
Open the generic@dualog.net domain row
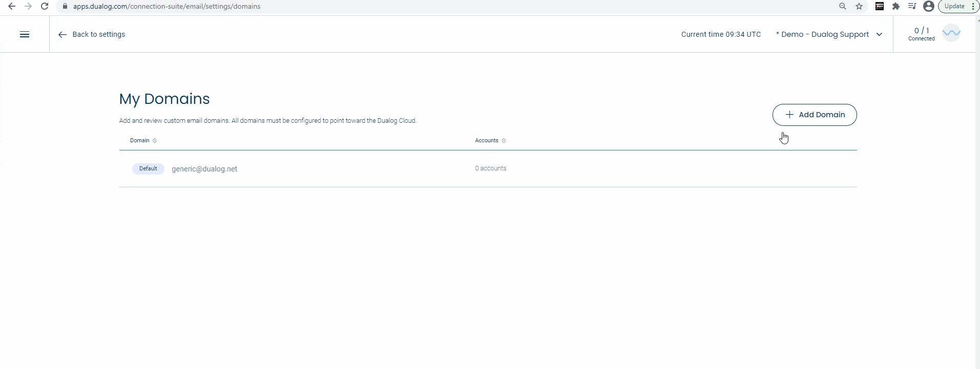[488, 168]
